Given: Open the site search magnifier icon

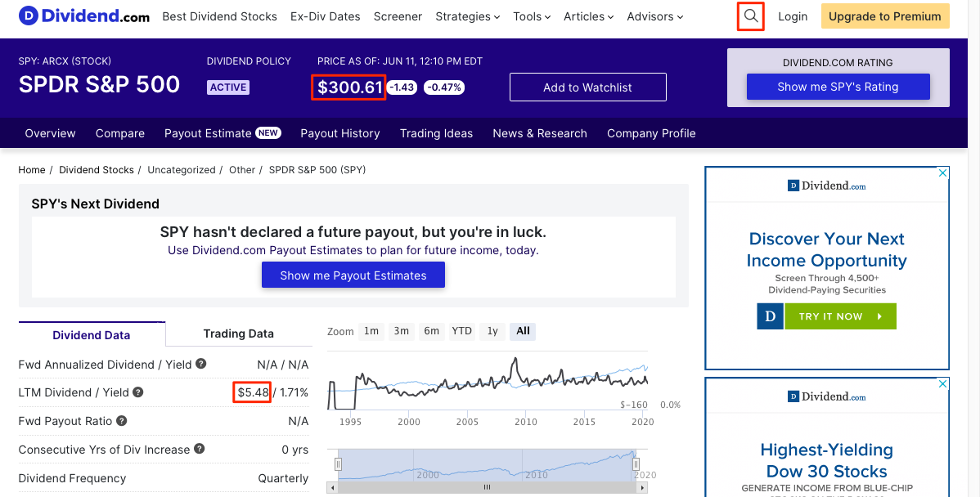Looking at the screenshot, I should tap(751, 16).
